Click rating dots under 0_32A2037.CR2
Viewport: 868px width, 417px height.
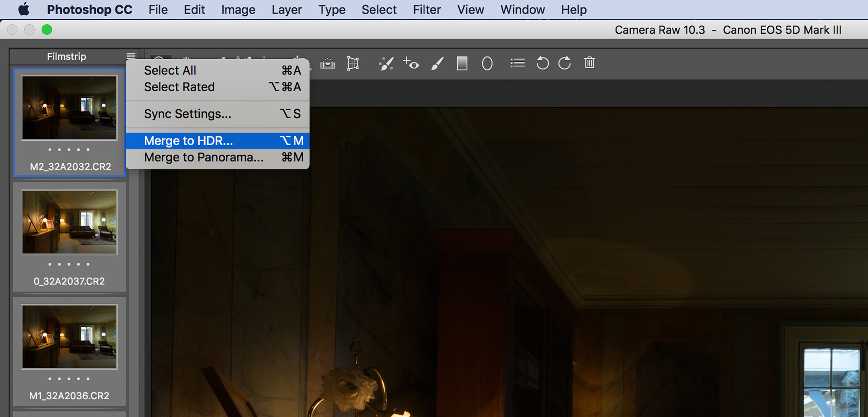69,264
